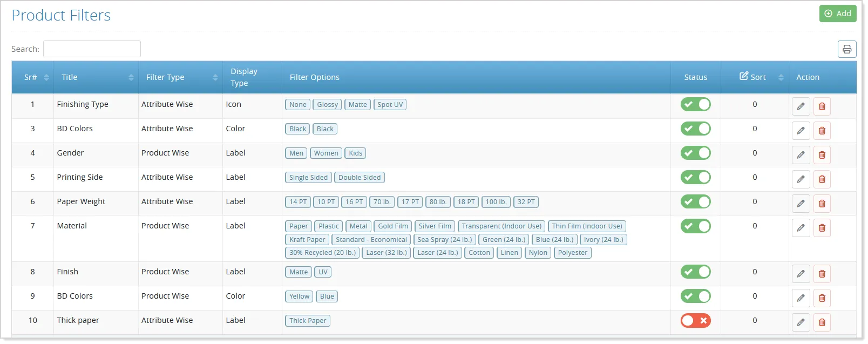Edit the Finishing Type filter

801,106
